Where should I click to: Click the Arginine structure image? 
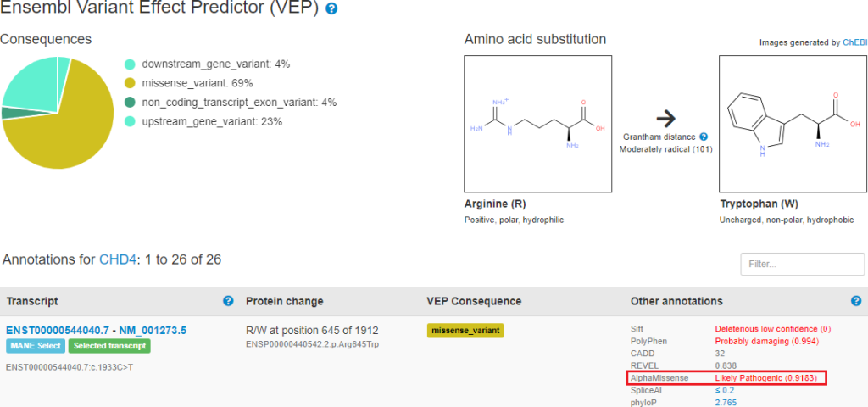[537, 124]
